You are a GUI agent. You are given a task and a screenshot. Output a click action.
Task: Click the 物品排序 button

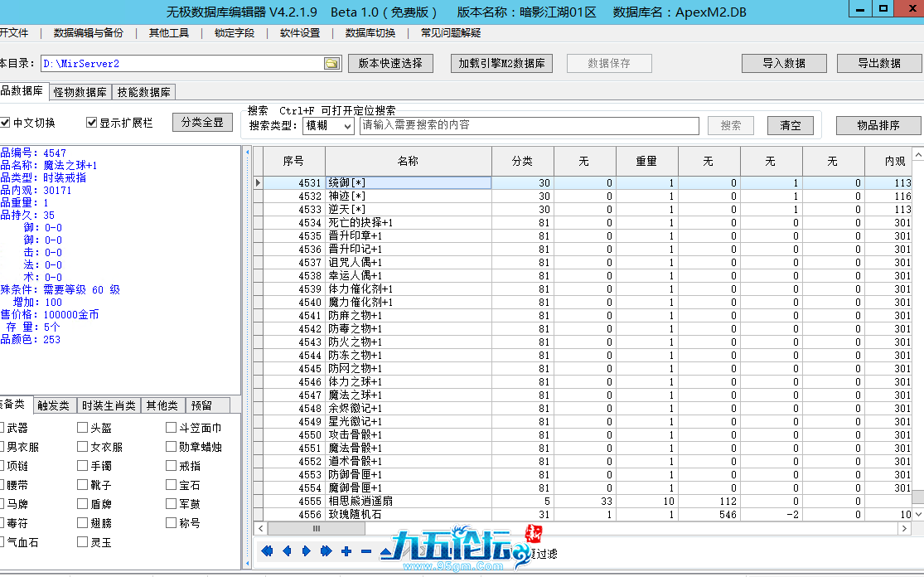pyautogui.click(x=878, y=125)
